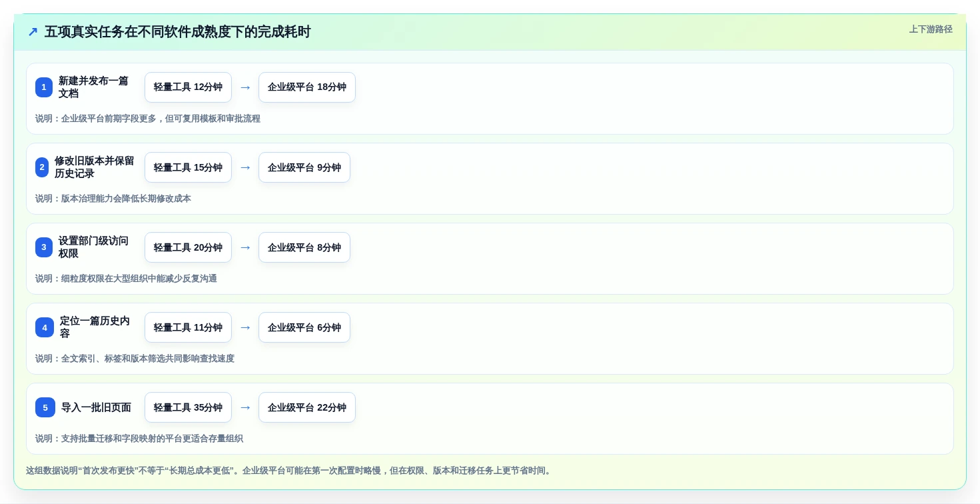Image resolution: width=980 pixels, height=504 pixels.
Task: Click the arrow between 20分钟 and 8分钟
Action: coord(245,247)
